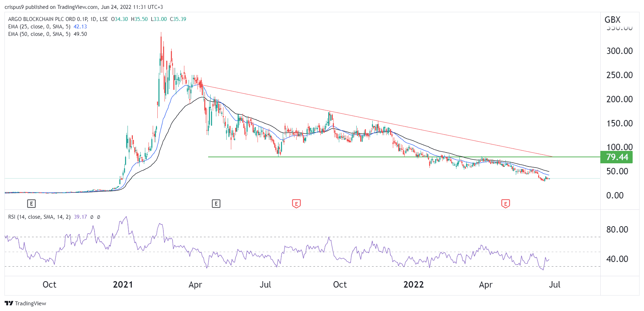Click the GBX currency label
The image size is (644, 311).
612,20
